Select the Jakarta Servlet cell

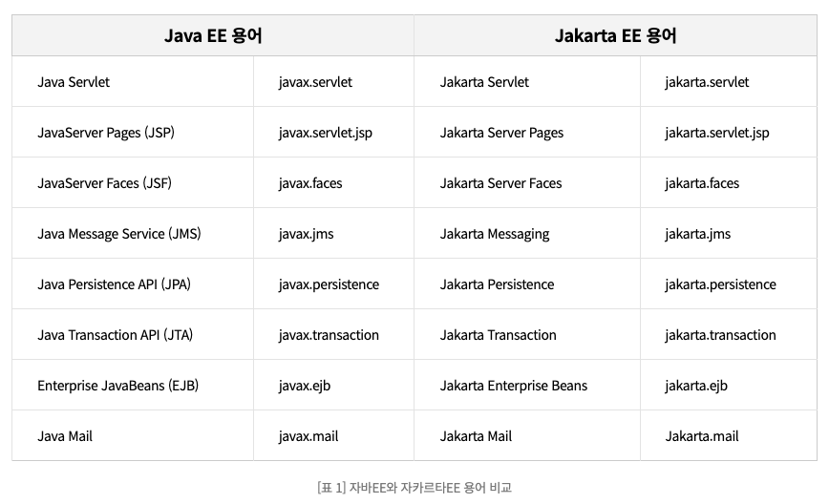coord(484,82)
